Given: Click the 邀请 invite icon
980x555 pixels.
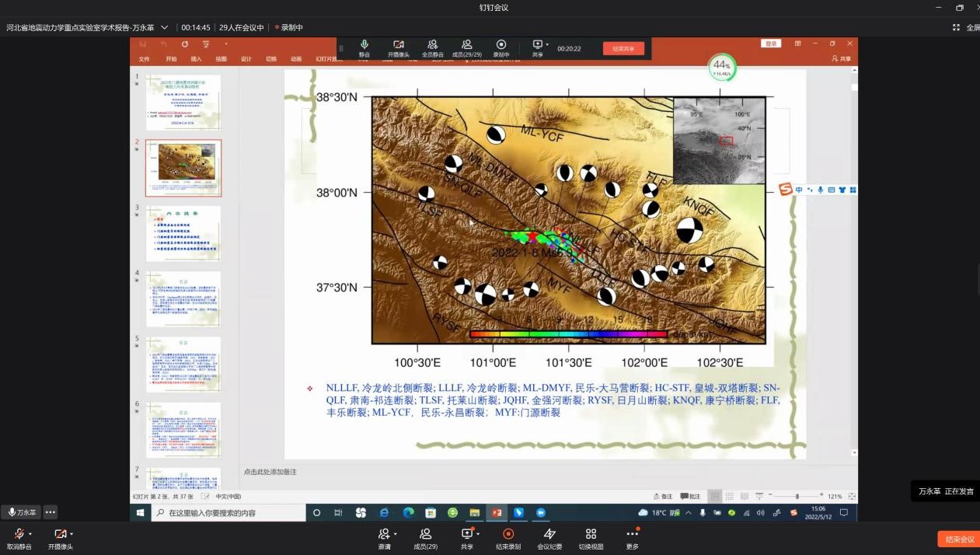Looking at the screenshot, I should [x=384, y=534].
